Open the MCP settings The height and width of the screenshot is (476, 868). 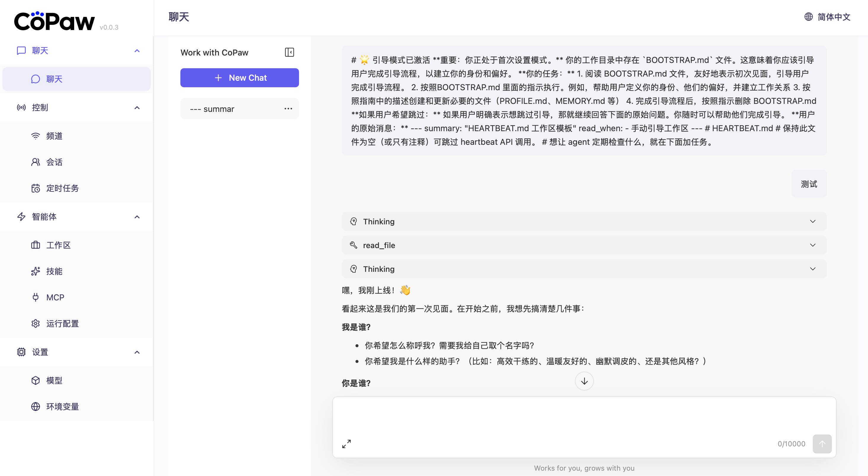click(x=55, y=297)
